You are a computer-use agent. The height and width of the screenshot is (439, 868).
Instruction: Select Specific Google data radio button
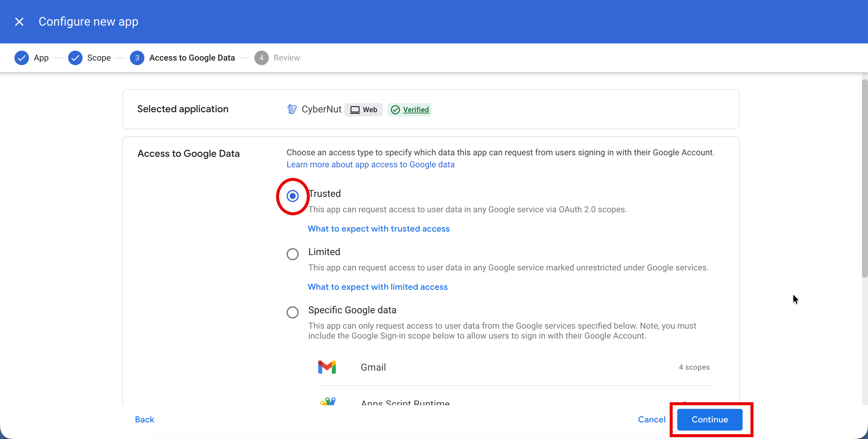292,312
